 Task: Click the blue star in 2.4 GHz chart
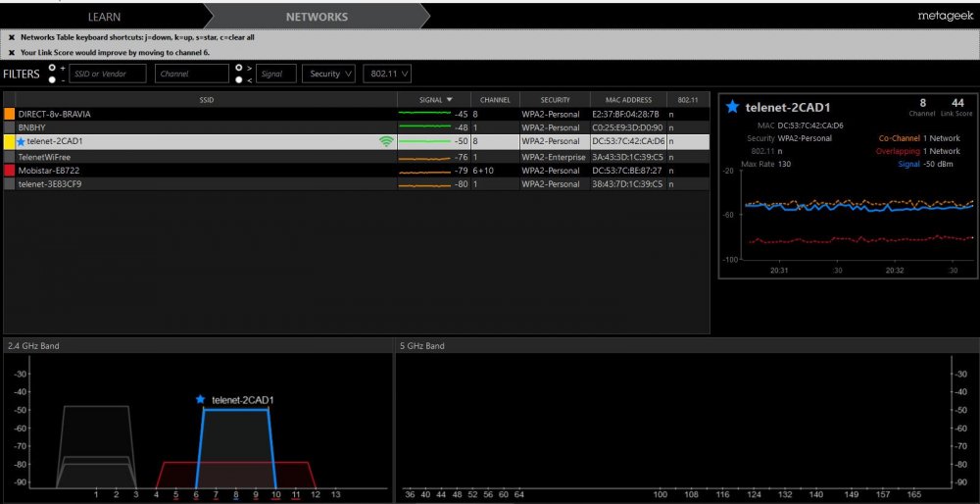[201, 400]
